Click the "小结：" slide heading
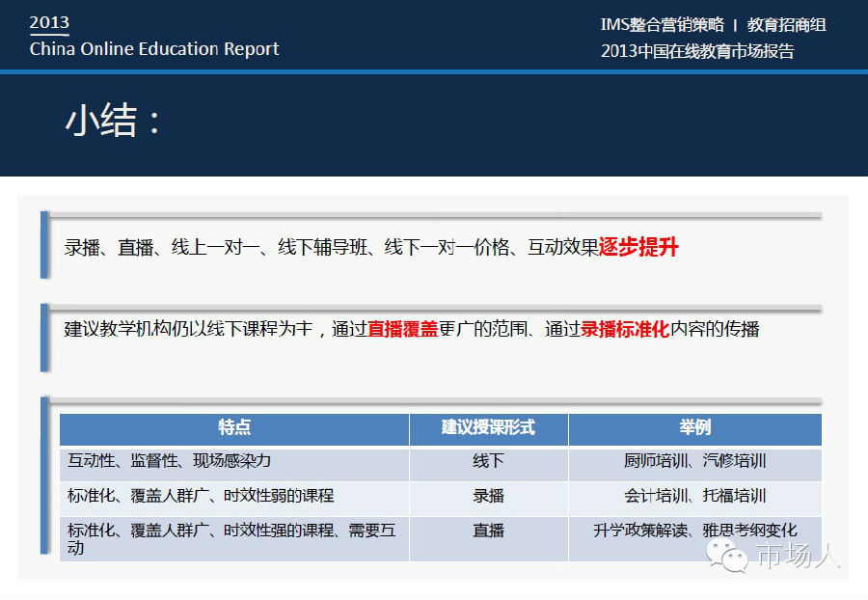This screenshot has width=868, height=600. point(114,121)
